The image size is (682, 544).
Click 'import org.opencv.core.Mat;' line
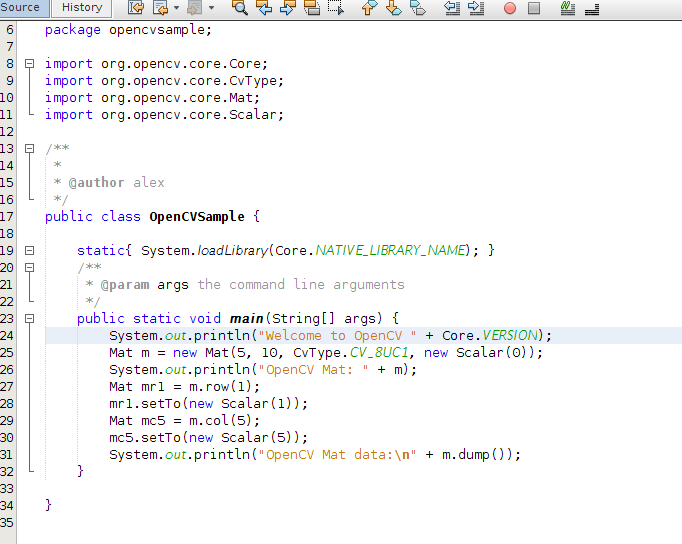[152, 98]
